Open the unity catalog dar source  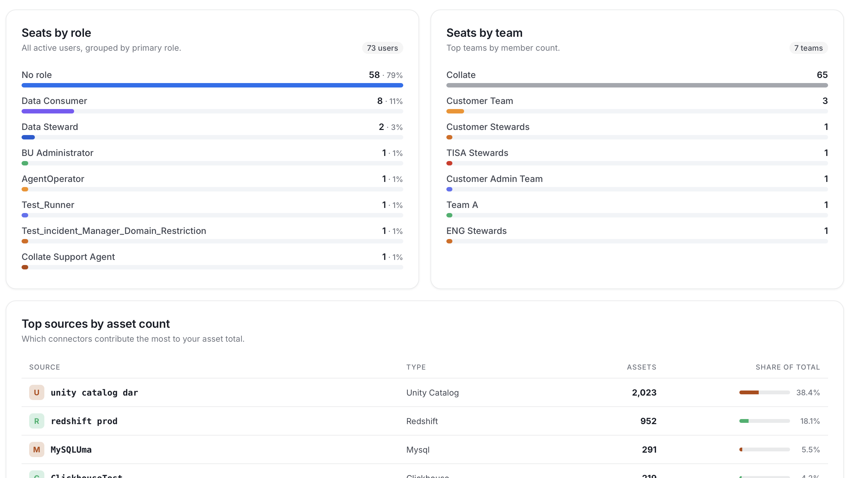(94, 393)
